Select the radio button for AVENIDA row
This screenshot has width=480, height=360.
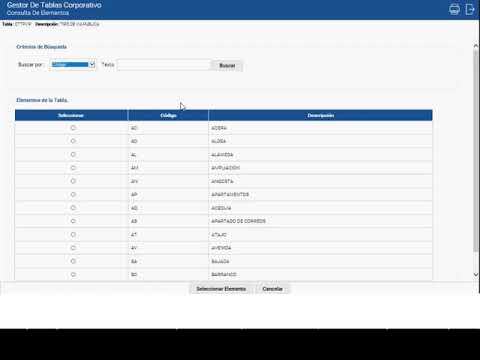coord(73,248)
